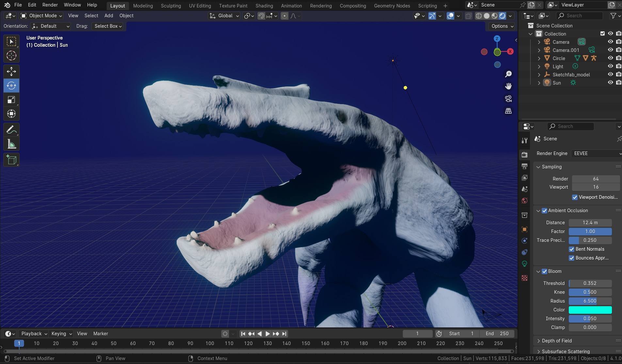Image resolution: width=622 pixels, height=364 pixels.
Task: Uncheck Viewport Denoising checkbox
Action: pos(575,197)
